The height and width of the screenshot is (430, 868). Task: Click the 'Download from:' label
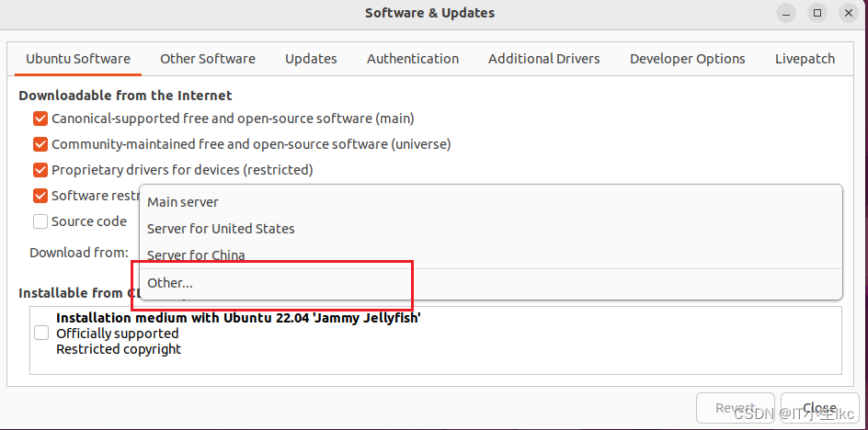pos(79,253)
